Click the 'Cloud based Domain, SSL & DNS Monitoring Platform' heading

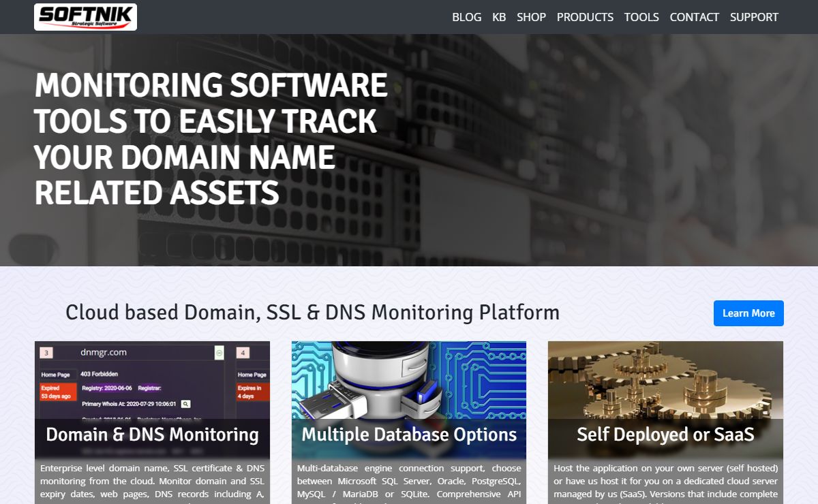point(312,313)
